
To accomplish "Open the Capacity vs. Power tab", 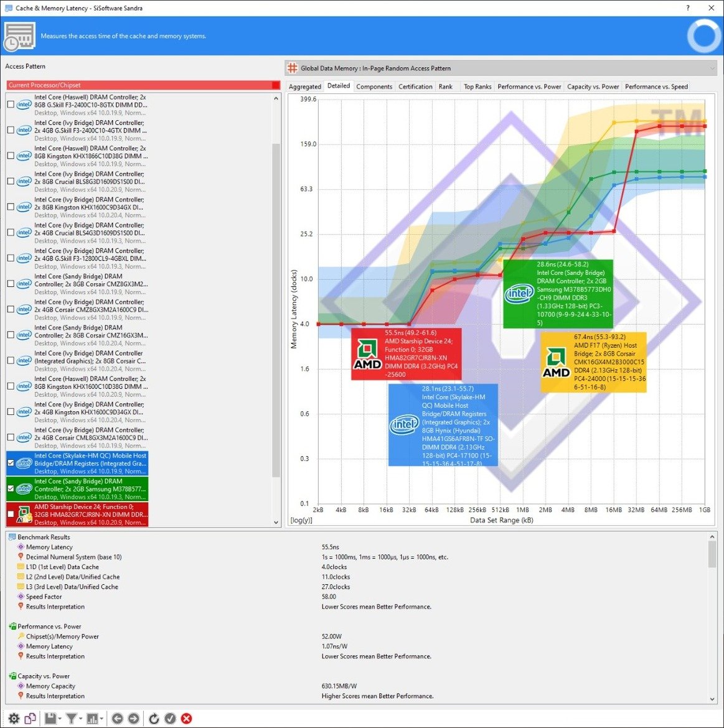I will pos(593,86).
